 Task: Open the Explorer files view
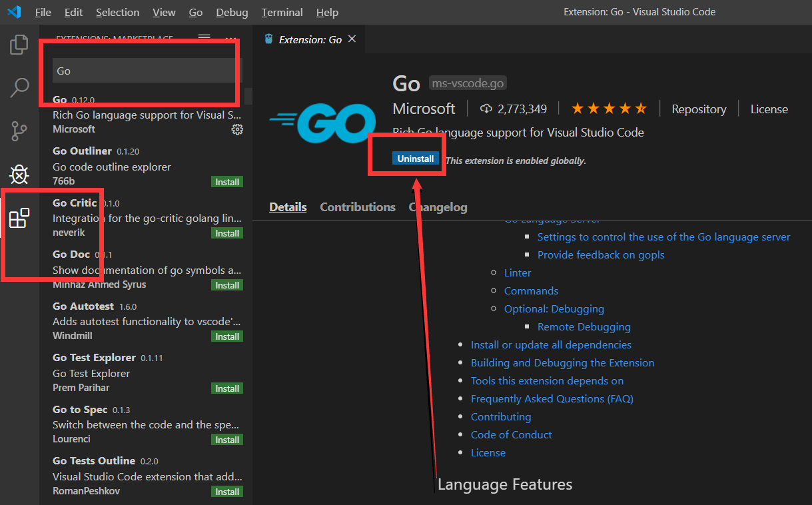19,45
